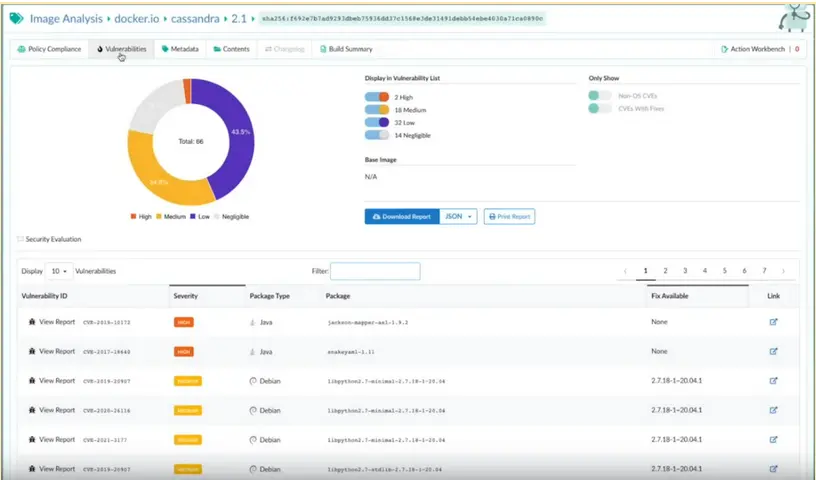Switch to the Build Summary tab
Viewport: 816px width, 480px height.
pos(345,49)
